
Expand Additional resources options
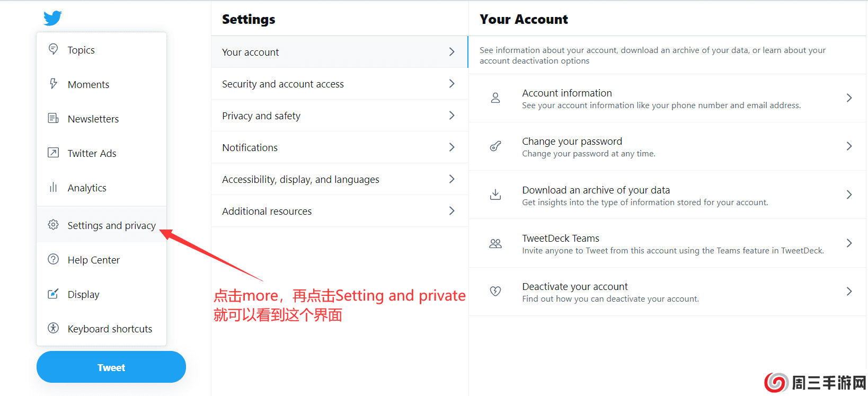click(451, 210)
